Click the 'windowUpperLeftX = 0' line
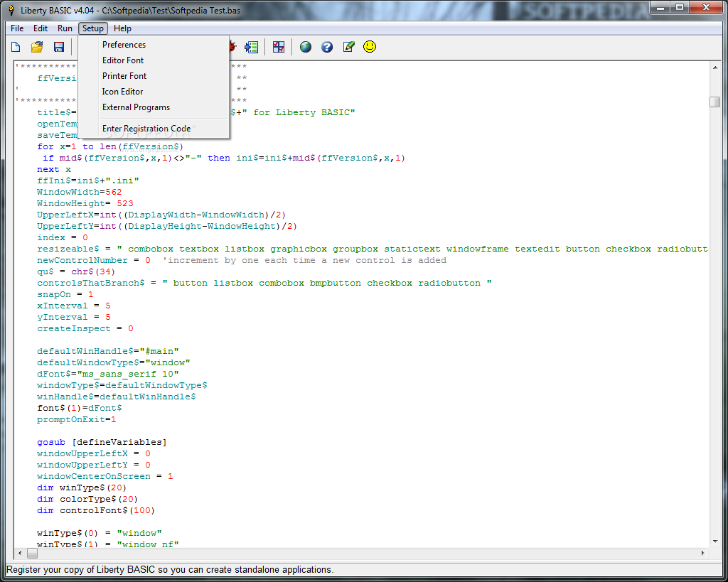The width and height of the screenshot is (728, 582). pos(94,453)
